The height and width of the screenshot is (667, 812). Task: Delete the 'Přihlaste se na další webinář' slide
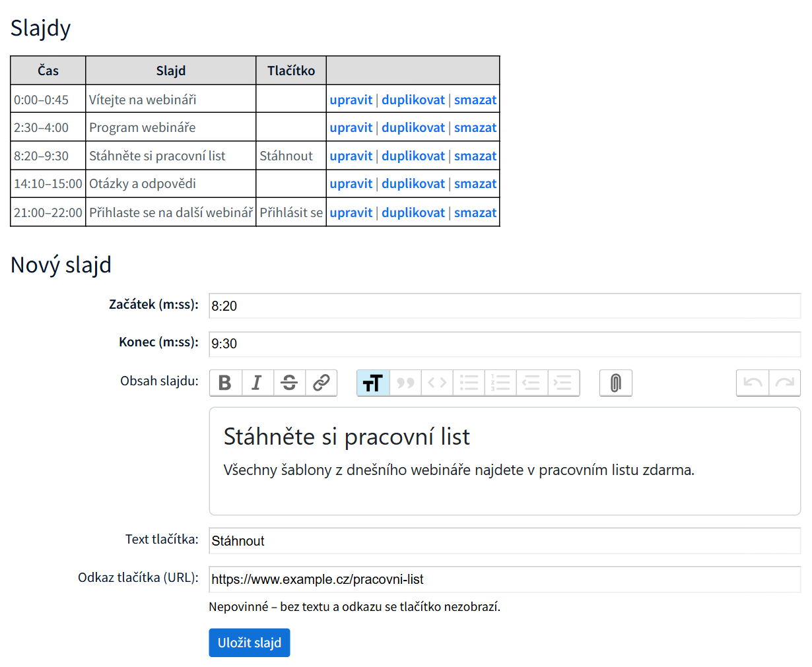click(475, 212)
